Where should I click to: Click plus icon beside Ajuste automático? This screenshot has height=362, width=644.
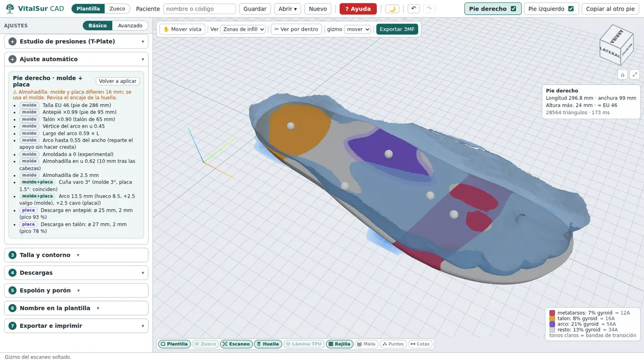13,59
